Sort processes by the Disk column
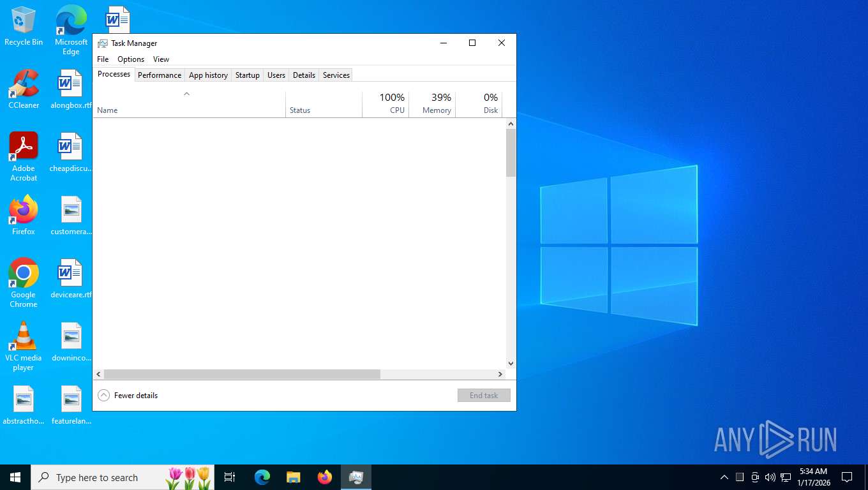This screenshot has height=490, width=868. point(479,105)
